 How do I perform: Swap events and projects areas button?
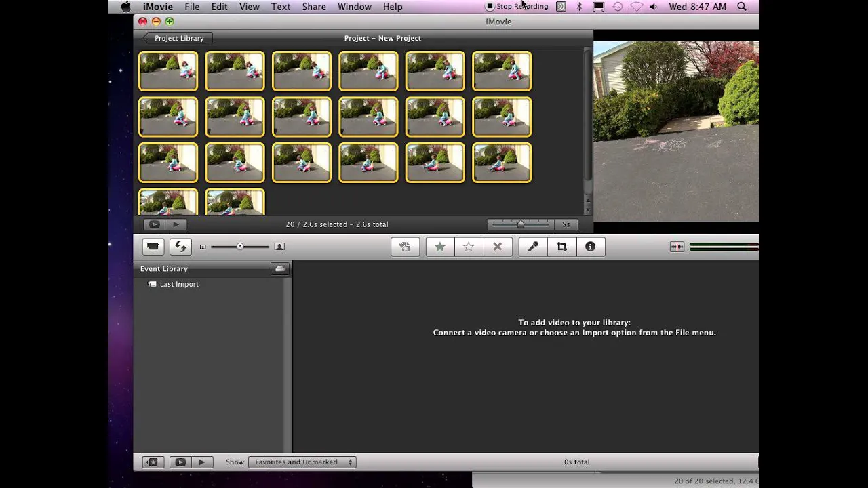(180, 247)
